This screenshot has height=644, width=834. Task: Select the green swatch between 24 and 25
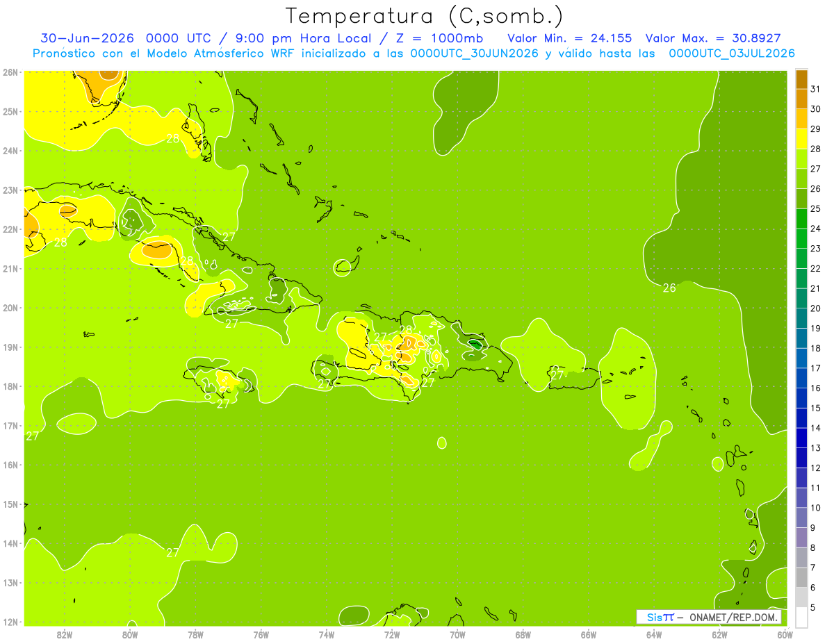[801, 219]
